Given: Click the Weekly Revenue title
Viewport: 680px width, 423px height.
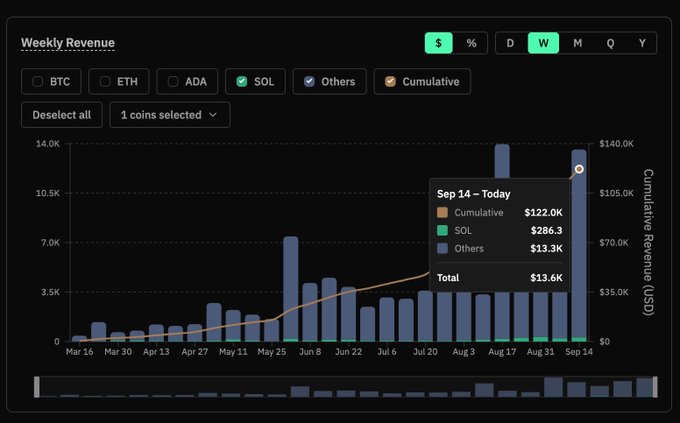Looking at the screenshot, I should point(68,43).
